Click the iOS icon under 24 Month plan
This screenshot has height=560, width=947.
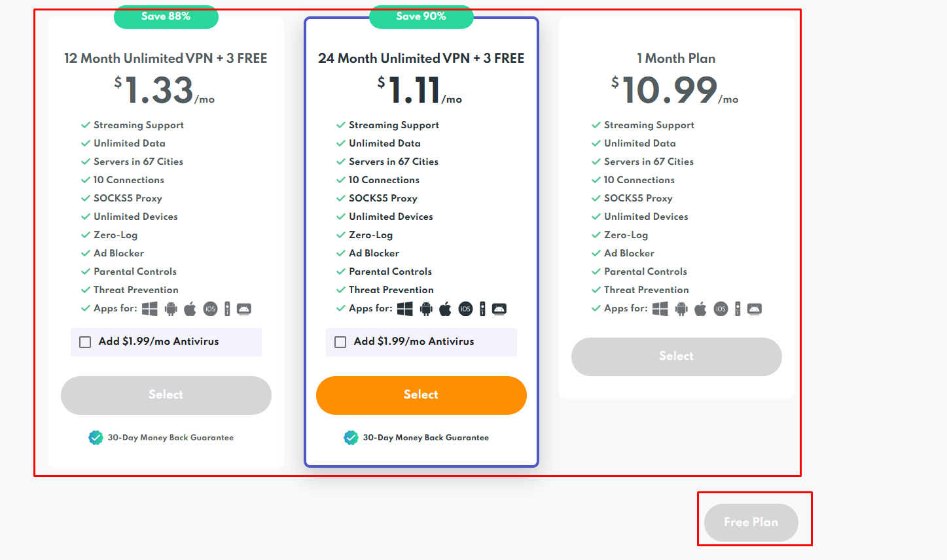pyautogui.click(x=465, y=308)
